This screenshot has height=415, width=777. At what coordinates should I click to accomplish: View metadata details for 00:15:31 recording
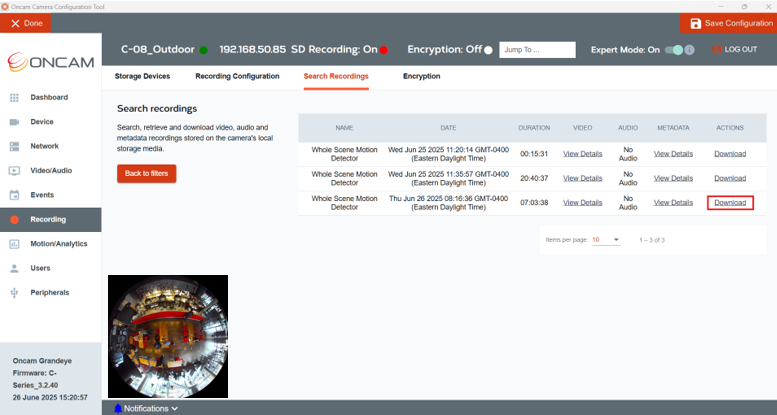point(673,154)
